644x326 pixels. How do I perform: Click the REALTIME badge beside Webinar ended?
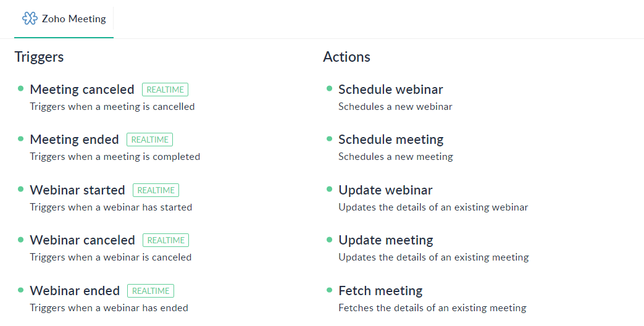[x=151, y=291]
